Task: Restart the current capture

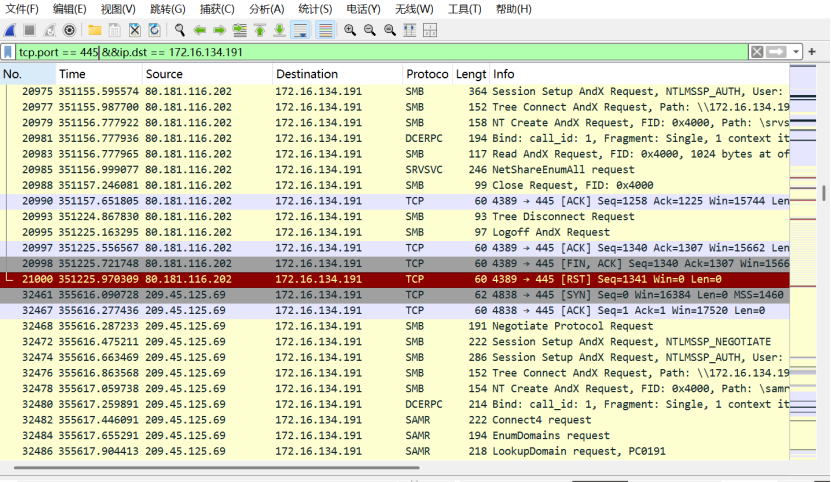Action: [49, 30]
